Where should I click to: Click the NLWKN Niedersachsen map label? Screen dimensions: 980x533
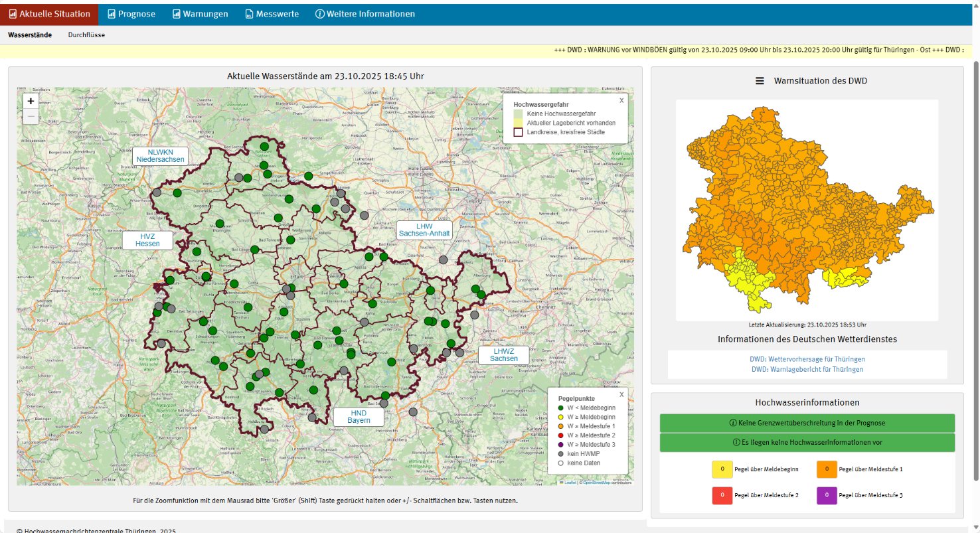[x=160, y=156]
